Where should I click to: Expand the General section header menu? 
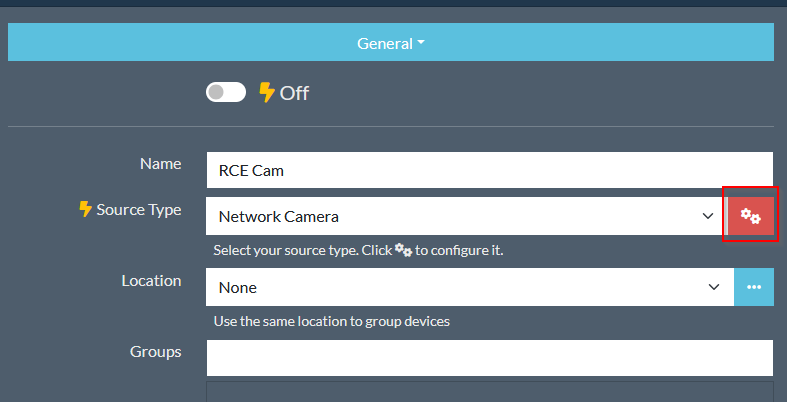click(391, 44)
